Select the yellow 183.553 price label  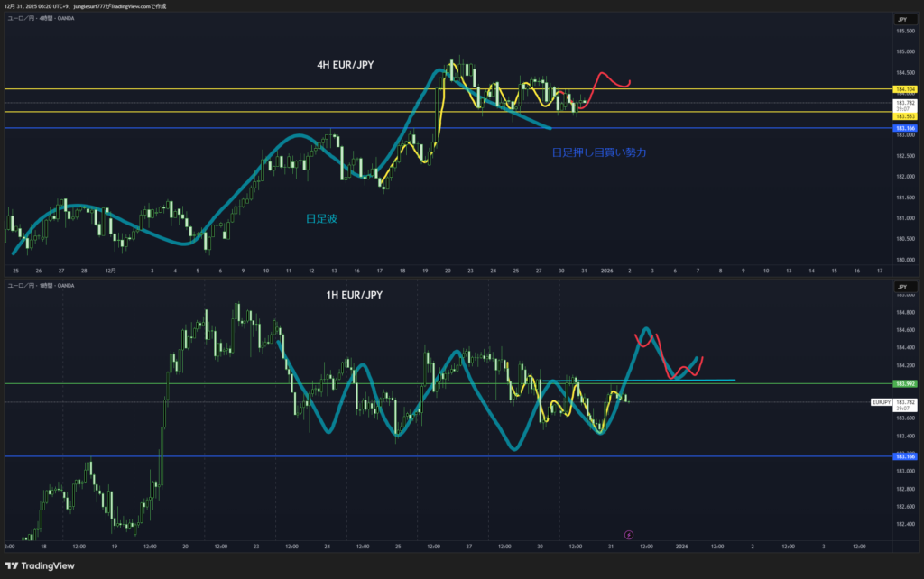(x=905, y=116)
